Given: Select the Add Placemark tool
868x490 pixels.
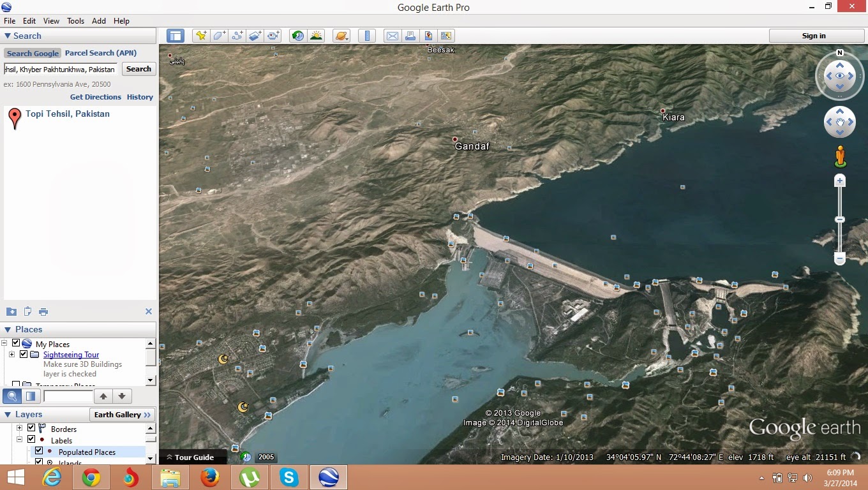Looking at the screenshot, I should point(201,36).
